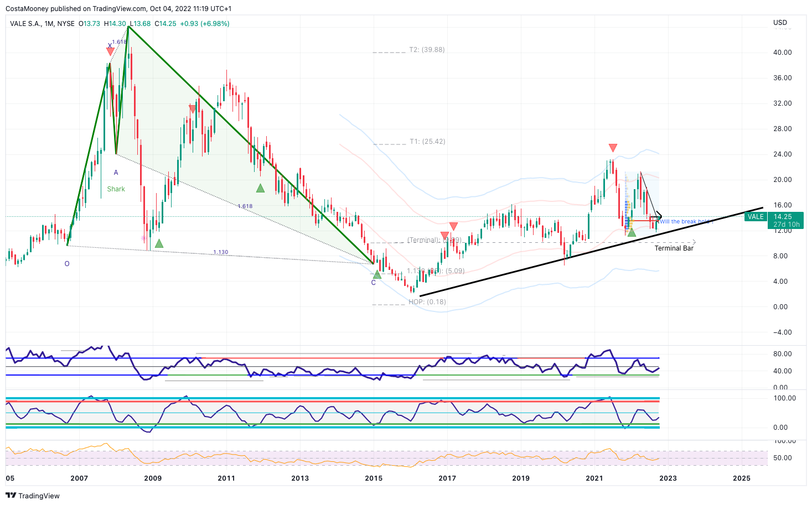This screenshot has height=505, width=812.
Task: Select the green Shark pattern label
Action: click(116, 189)
